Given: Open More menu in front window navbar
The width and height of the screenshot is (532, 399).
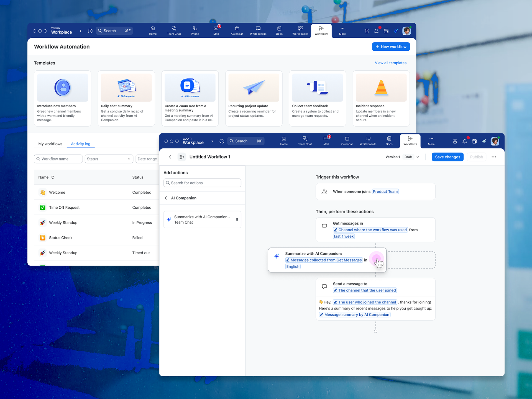Looking at the screenshot, I should (x=431, y=141).
